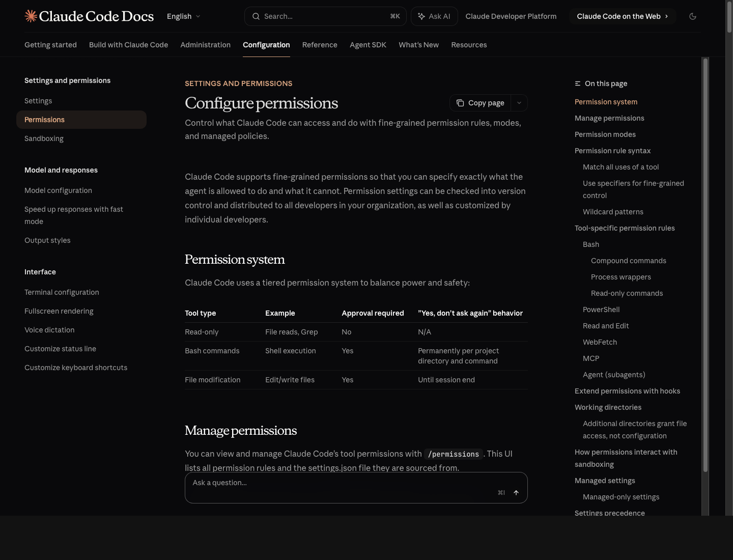This screenshot has height=560, width=733.
Task: Open the Terminal configuration page
Action: (x=81, y=292)
